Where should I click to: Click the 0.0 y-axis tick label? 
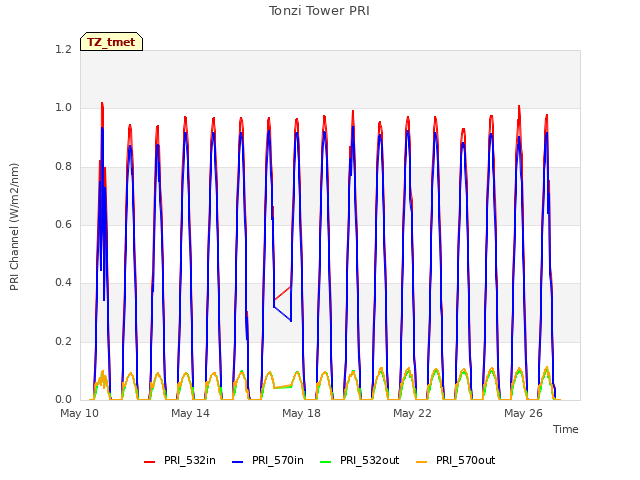click(x=64, y=399)
